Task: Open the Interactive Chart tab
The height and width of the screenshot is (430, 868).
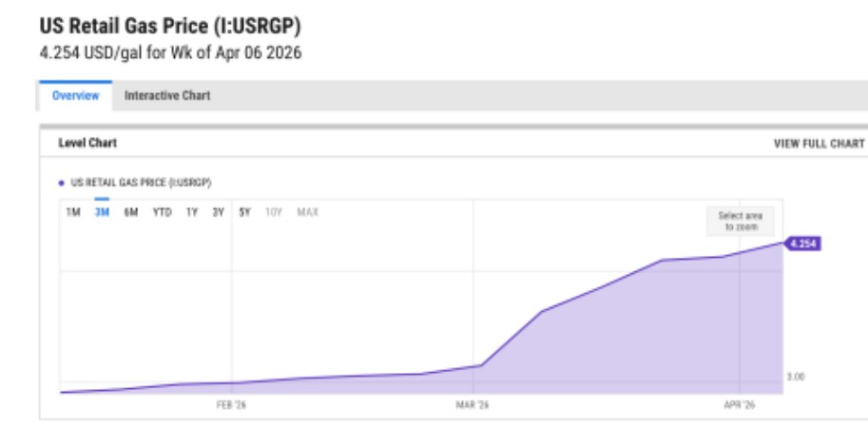Action: click(x=167, y=96)
